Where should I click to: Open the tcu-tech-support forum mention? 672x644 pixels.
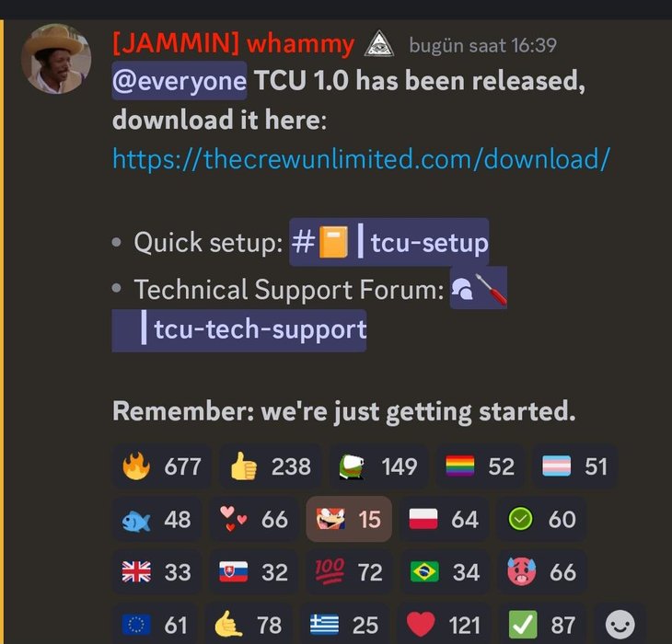239,329
